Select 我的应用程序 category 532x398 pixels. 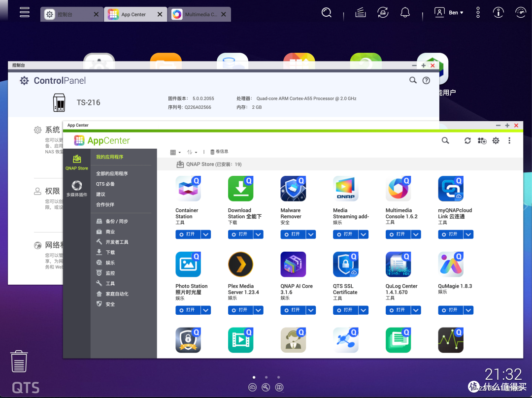109,157
